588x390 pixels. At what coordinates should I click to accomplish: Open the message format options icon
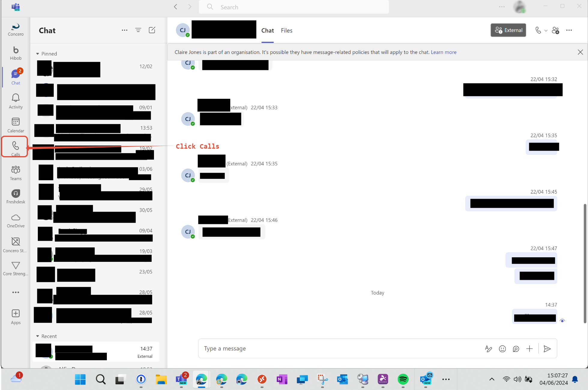pyautogui.click(x=488, y=349)
